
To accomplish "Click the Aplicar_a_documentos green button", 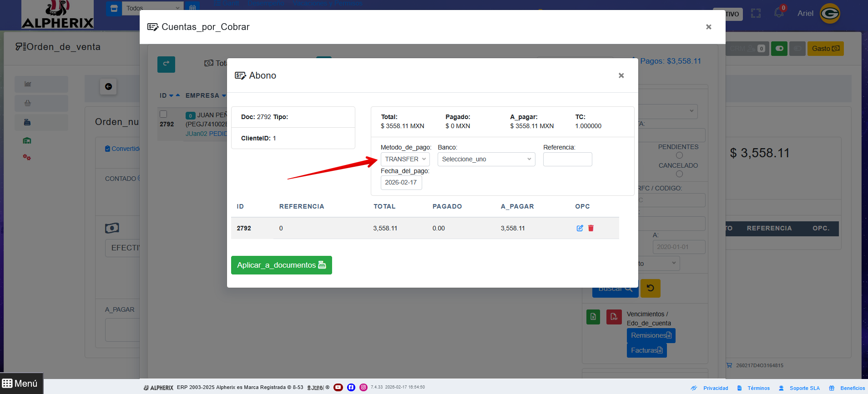I will (281, 265).
